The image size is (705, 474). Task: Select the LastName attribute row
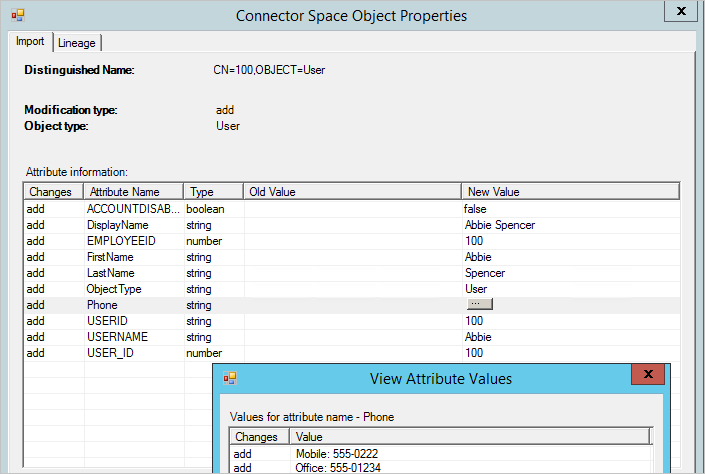coord(352,273)
